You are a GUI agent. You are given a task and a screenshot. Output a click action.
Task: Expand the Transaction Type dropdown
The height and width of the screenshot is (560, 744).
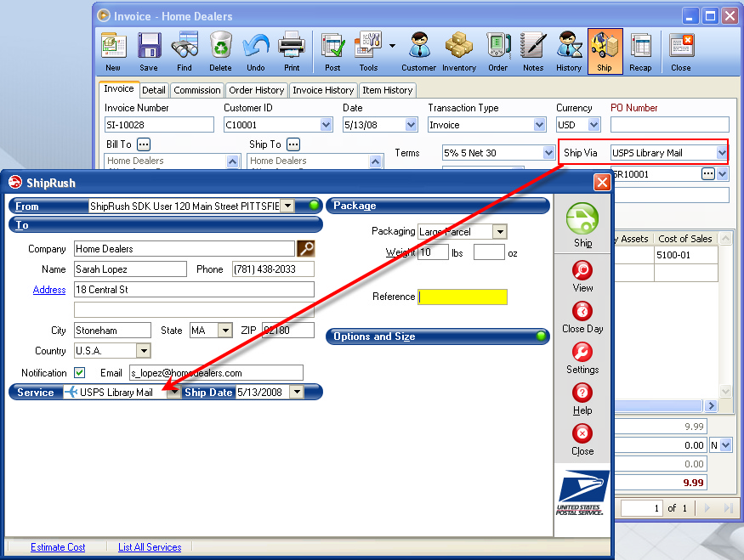click(x=539, y=125)
